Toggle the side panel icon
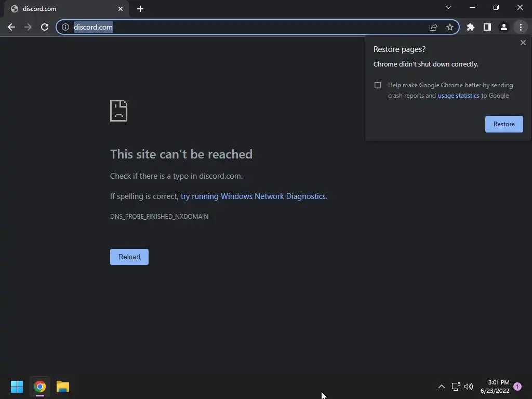Image resolution: width=532 pixels, height=399 pixels. [487, 27]
